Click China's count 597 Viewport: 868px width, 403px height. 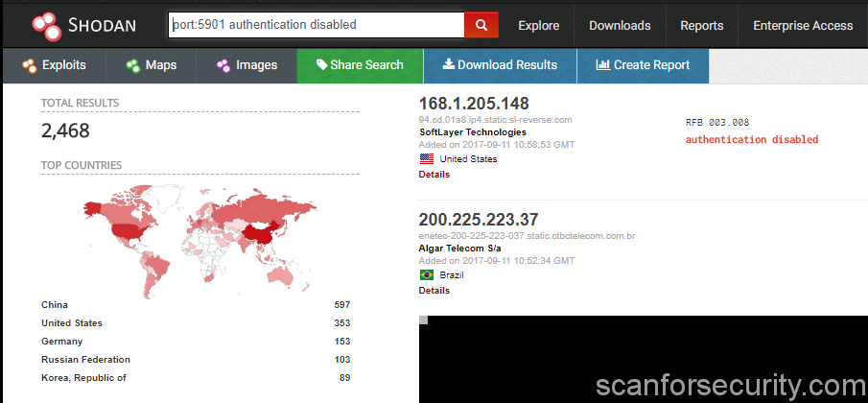342,304
